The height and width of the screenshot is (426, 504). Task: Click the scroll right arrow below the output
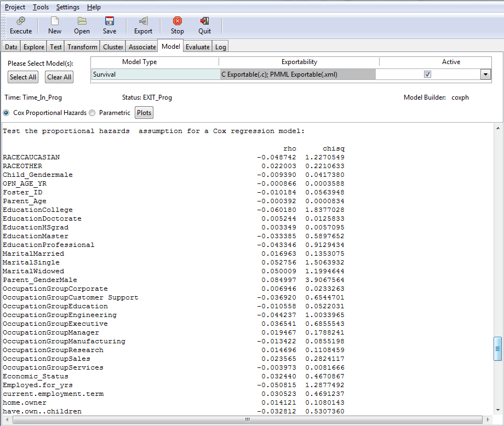pyautogui.click(x=488, y=419)
